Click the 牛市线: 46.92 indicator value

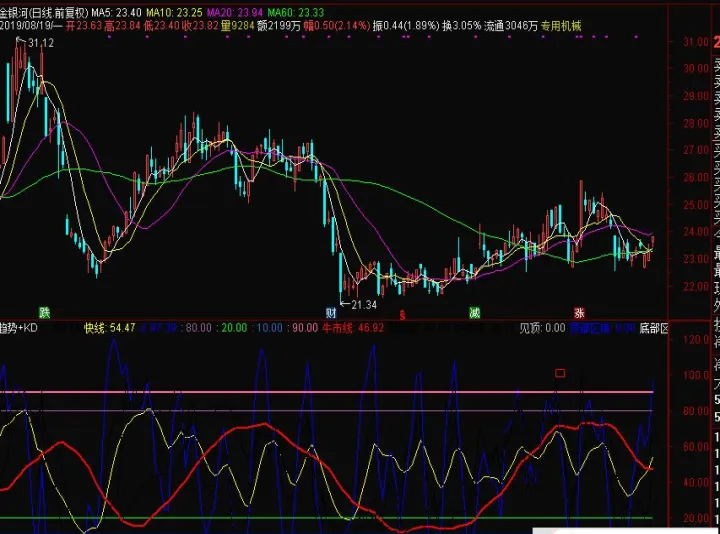tap(353, 328)
